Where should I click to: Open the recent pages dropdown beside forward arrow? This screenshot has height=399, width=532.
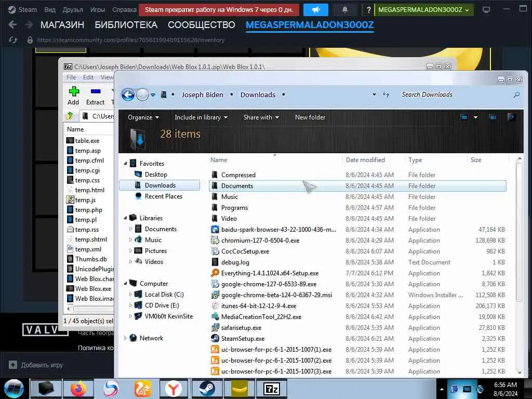click(x=153, y=95)
